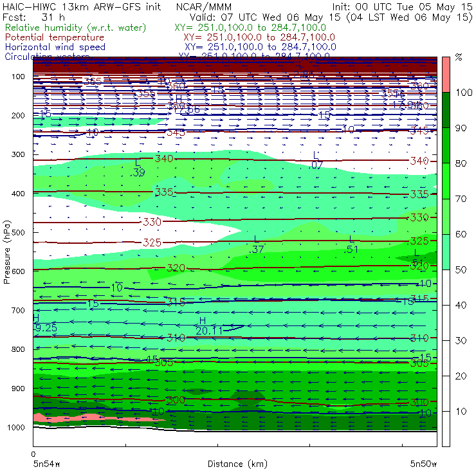The image size is (476, 476).
Task: Click the 'H 20.11' wind maximum label
Action: click(x=209, y=325)
